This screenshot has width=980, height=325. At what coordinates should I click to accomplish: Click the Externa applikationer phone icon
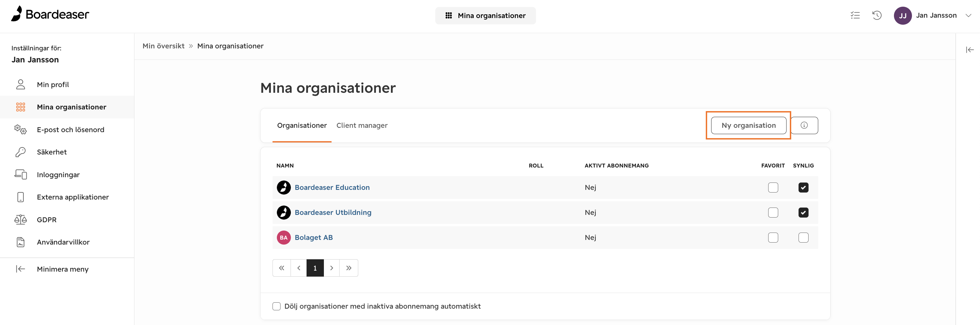click(x=21, y=197)
